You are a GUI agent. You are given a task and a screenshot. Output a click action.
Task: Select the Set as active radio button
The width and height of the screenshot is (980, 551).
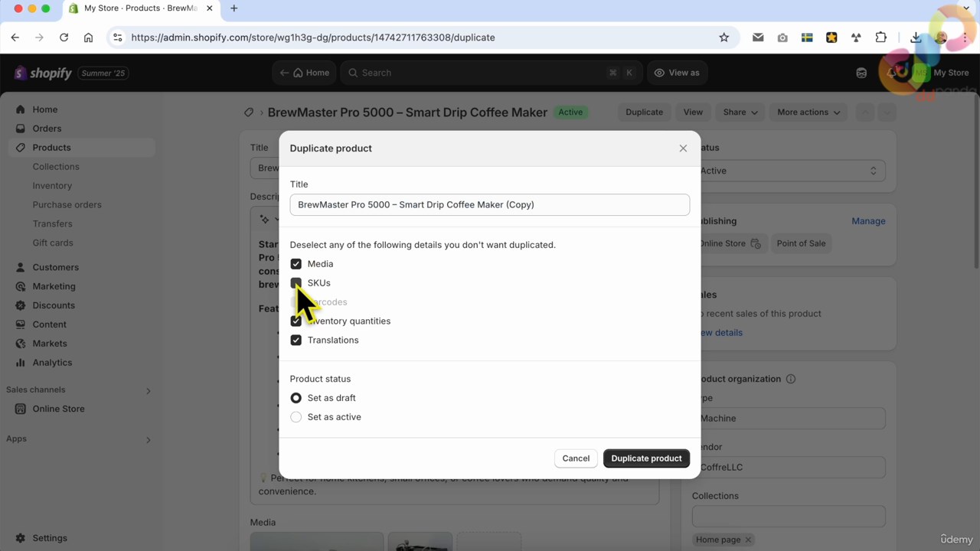click(x=296, y=417)
